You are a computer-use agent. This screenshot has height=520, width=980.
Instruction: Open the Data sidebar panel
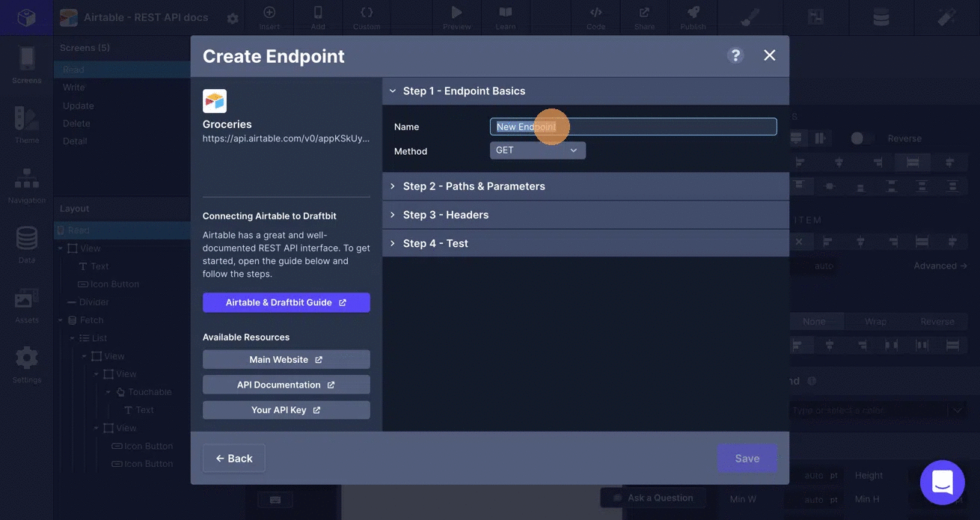click(27, 245)
